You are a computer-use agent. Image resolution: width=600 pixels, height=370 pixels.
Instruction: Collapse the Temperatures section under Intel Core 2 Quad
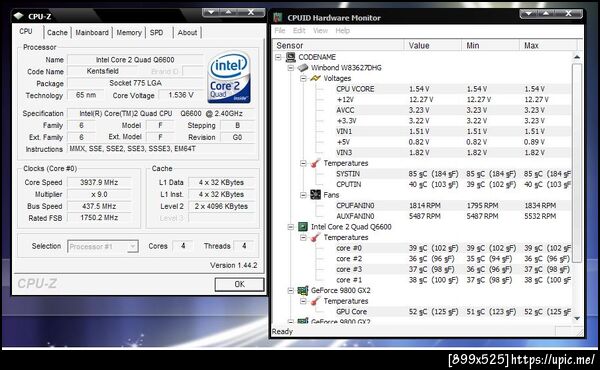coord(303,238)
